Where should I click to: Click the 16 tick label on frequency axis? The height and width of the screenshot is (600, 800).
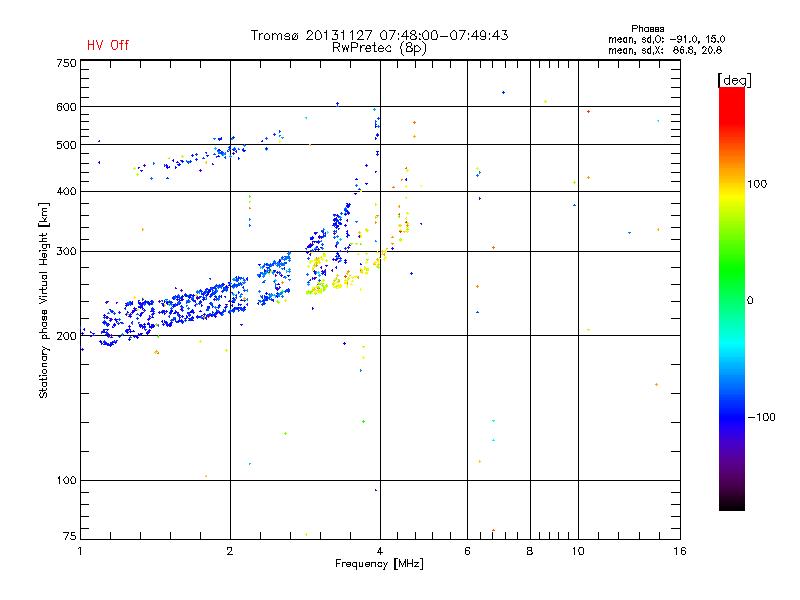coord(680,551)
